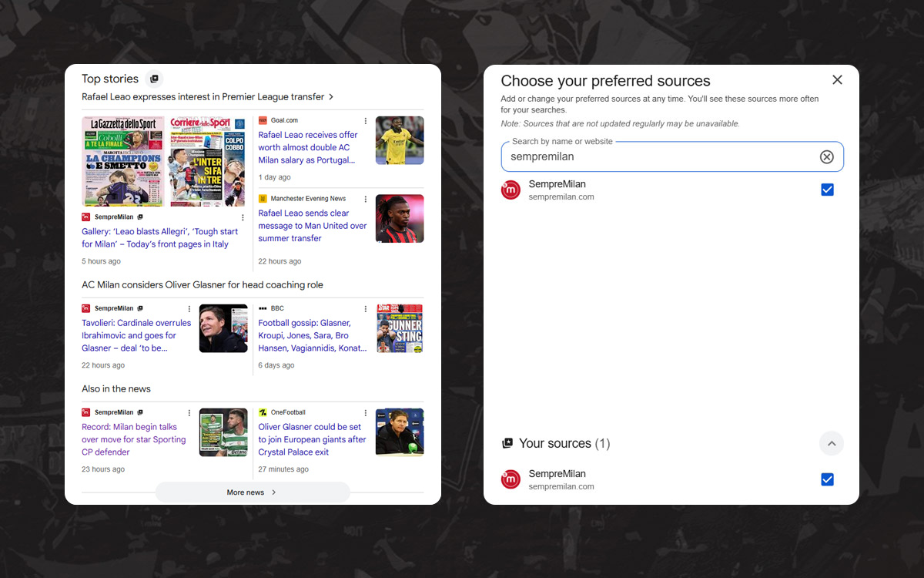Click the preferred sources icon beside Top stories
Viewport: 924px width, 578px height.
[154, 79]
